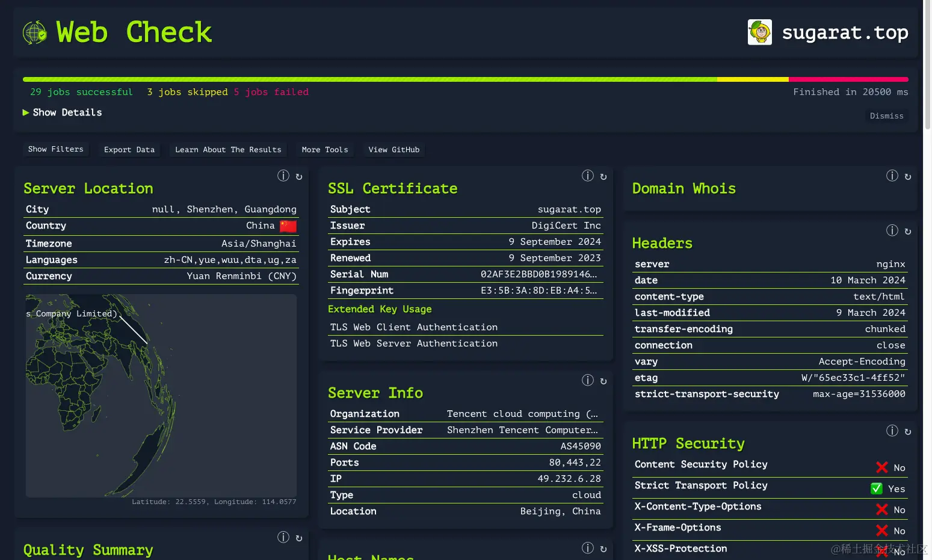This screenshot has width=932, height=560.
Task: Click View GitHub button
Action: click(394, 150)
